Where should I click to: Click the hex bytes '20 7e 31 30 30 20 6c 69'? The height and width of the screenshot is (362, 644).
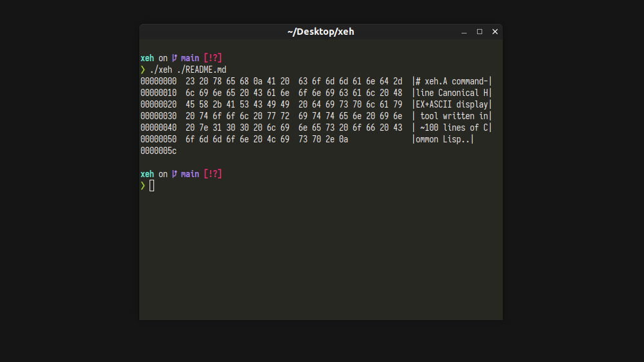coord(237,128)
